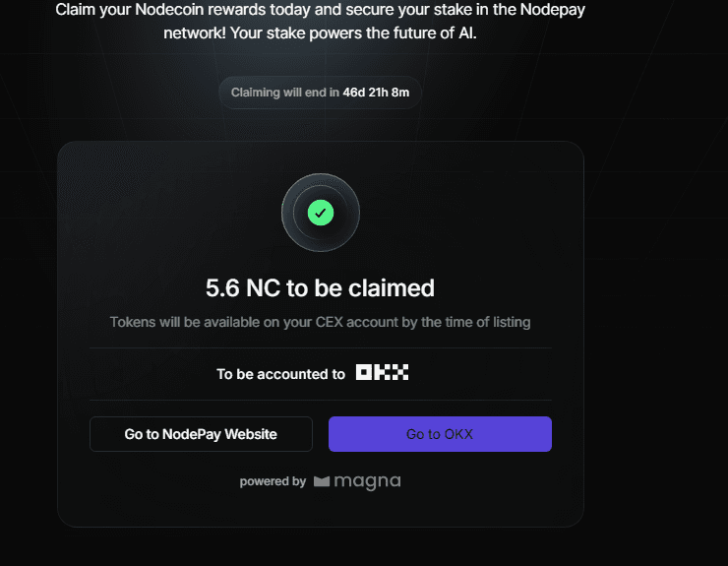Click the '5.6 NC to be claimed' heading
The width and height of the screenshot is (728, 566).
pos(320,287)
